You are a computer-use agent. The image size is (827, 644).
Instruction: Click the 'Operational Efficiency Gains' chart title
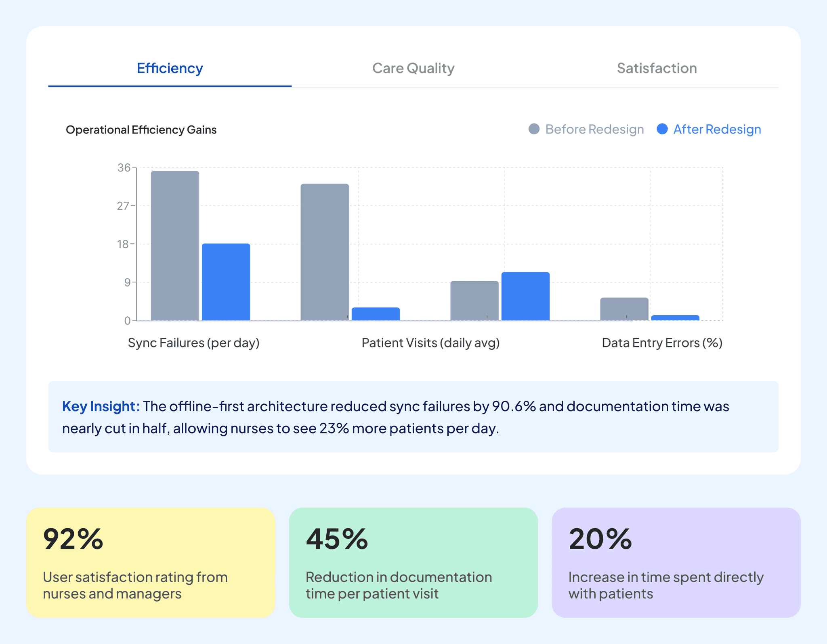click(141, 130)
